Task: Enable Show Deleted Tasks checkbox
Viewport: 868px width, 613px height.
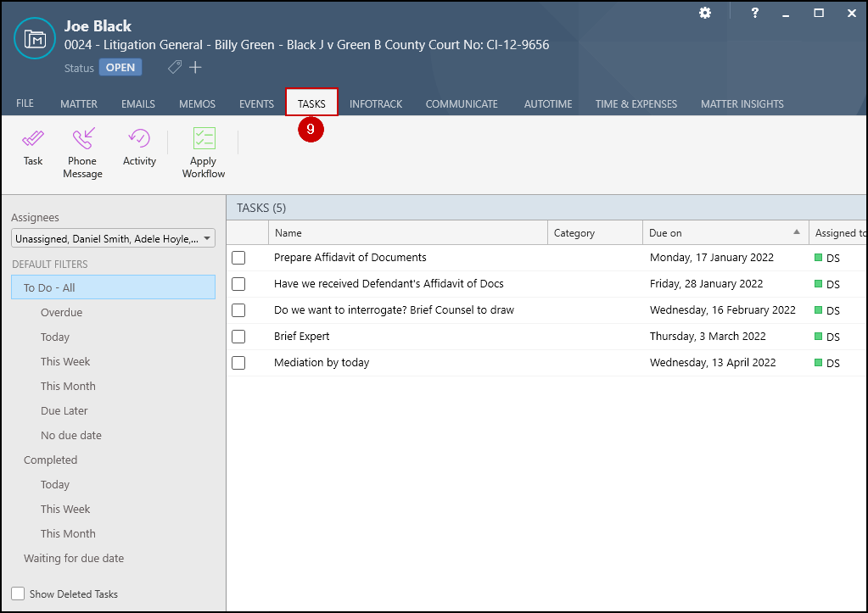Action: 18,594
